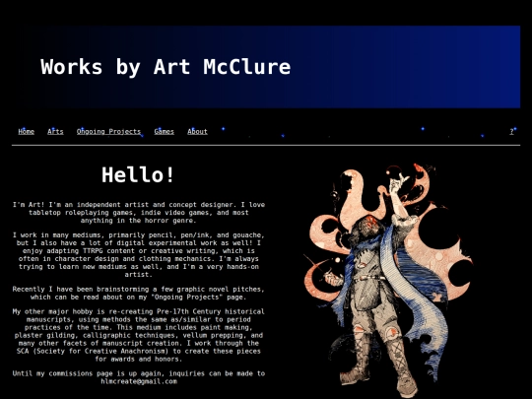Click the illustrated wizard character artwork
Screen dimensions: 532x399
(388, 279)
